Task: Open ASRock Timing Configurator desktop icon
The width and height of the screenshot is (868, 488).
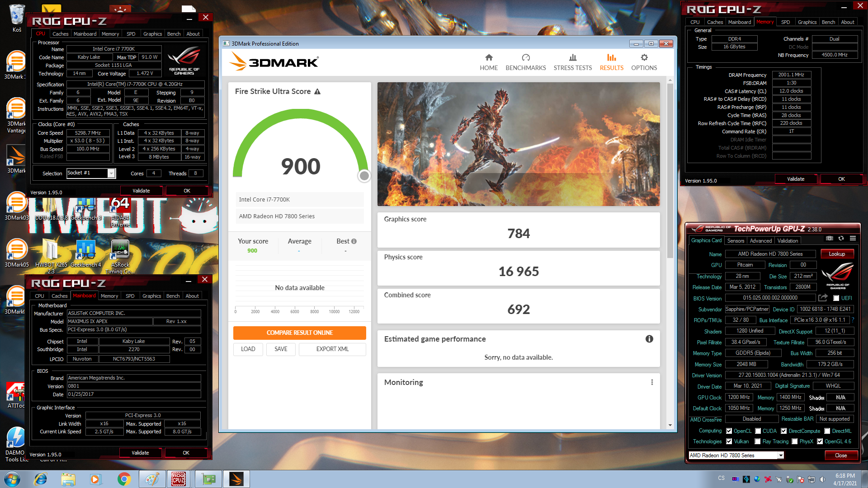Action: coord(120,256)
